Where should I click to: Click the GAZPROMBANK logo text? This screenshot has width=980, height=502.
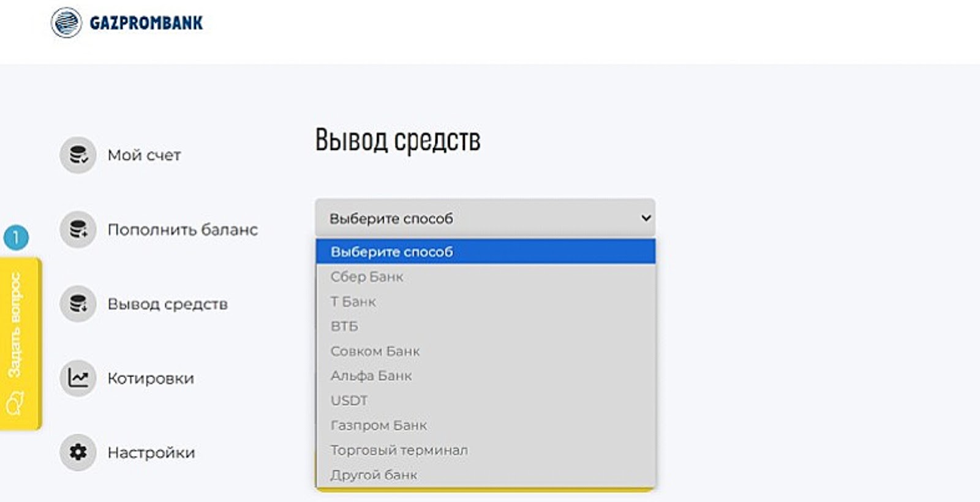tap(146, 23)
